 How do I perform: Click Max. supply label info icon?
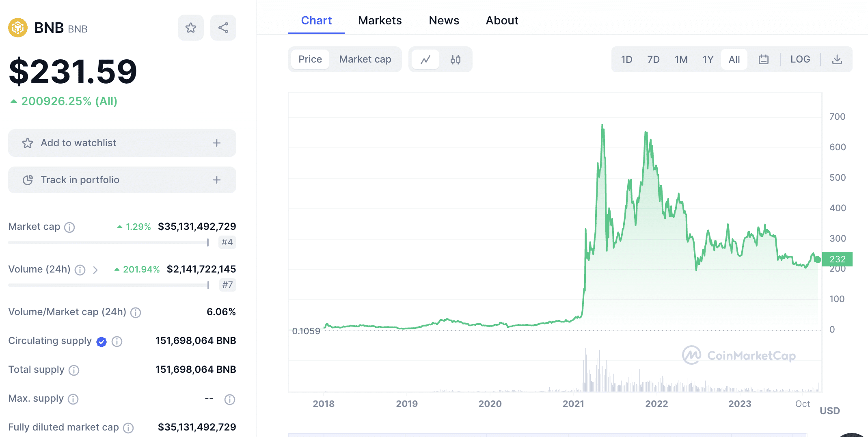coord(73,399)
